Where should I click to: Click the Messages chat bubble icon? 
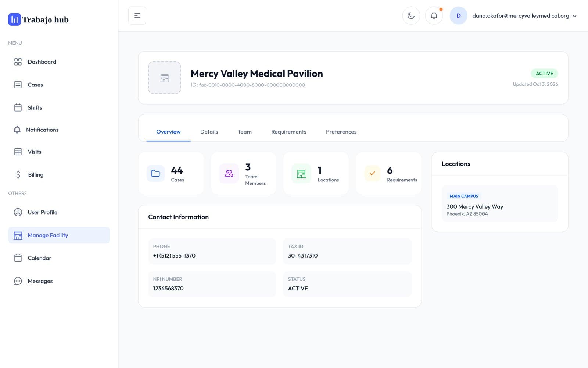18,281
